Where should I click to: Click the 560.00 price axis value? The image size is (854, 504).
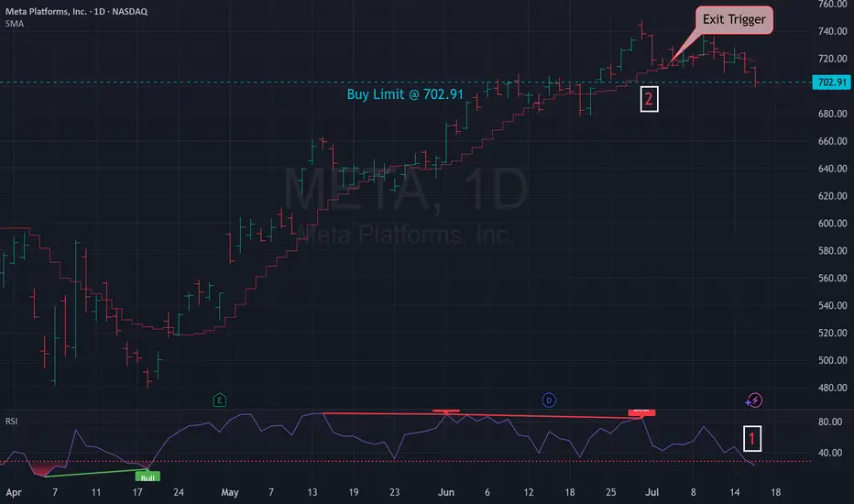[833, 278]
